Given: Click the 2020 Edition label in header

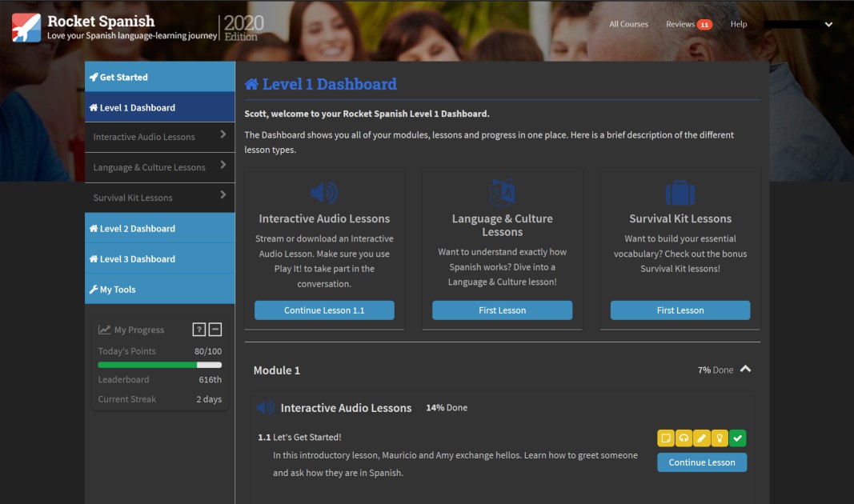Looking at the screenshot, I should (x=243, y=28).
